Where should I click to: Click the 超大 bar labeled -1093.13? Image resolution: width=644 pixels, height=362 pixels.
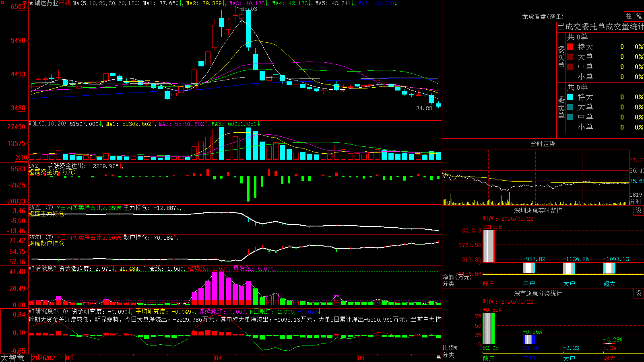(609, 268)
